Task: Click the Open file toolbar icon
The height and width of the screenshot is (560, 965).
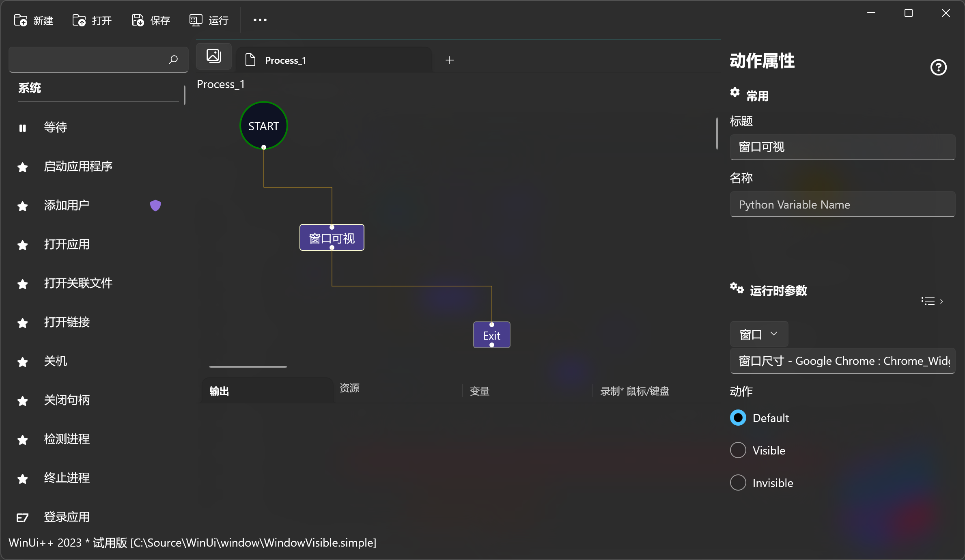Action: pos(79,20)
